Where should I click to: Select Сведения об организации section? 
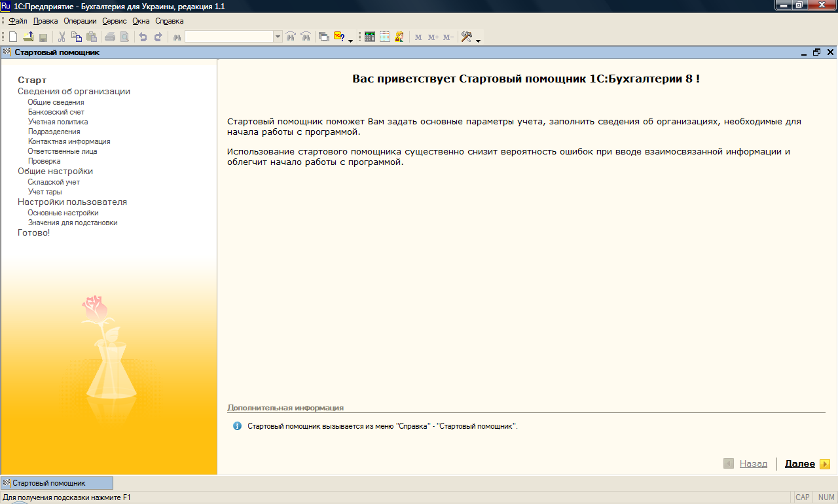coord(74,92)
